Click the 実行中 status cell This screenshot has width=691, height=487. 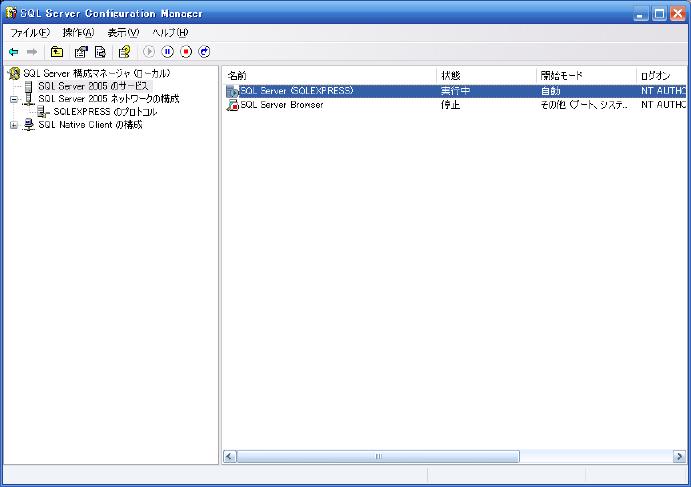[x=455, y=91]
